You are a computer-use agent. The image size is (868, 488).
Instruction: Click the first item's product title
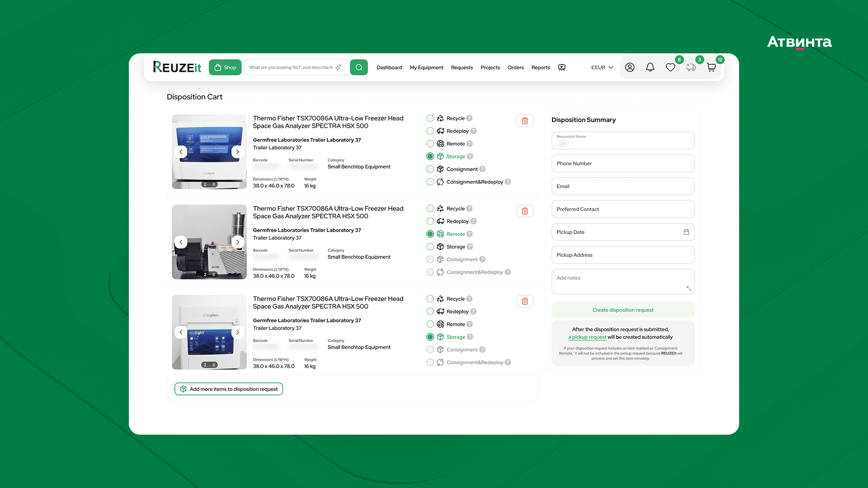point(328,122)
